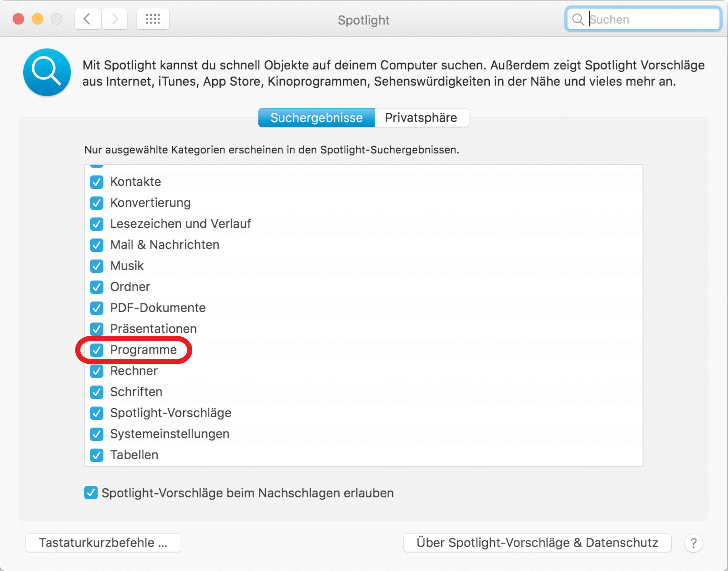Click the red close window button
Image resolution: width=728 pixels, height=571 pixels.
pos(18,19)
